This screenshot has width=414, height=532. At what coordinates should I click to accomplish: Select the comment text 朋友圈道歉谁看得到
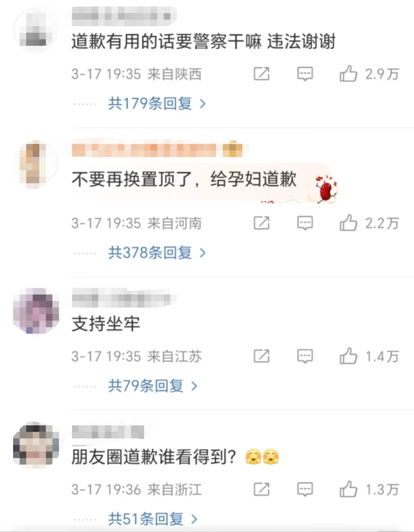154,457
